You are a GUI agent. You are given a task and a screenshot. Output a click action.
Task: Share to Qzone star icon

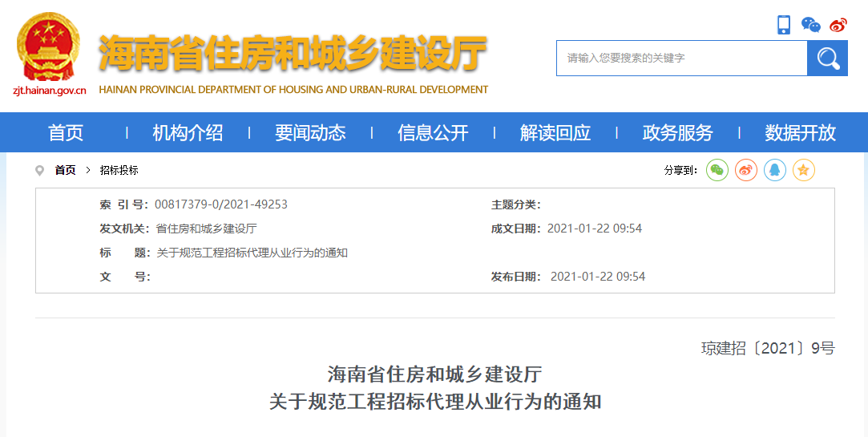803,170
